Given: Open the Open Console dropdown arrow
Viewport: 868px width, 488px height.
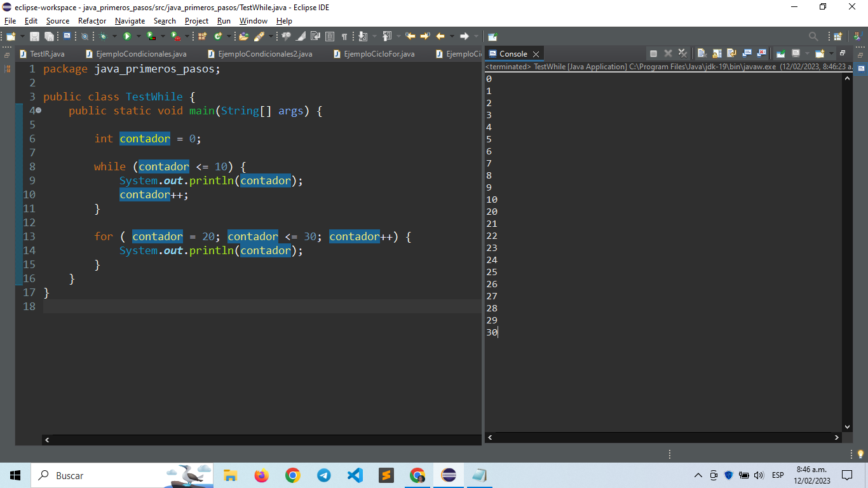Looking at the screenshot, I should 831,53.
